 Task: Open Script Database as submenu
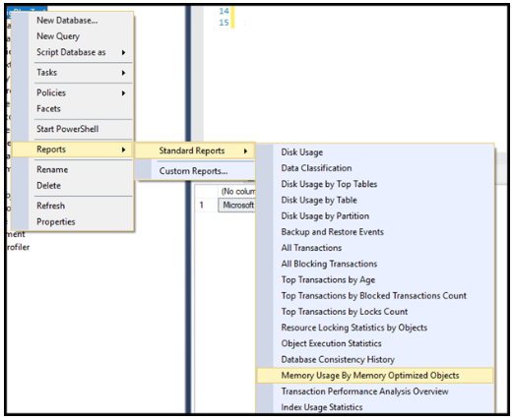[71, 52]
